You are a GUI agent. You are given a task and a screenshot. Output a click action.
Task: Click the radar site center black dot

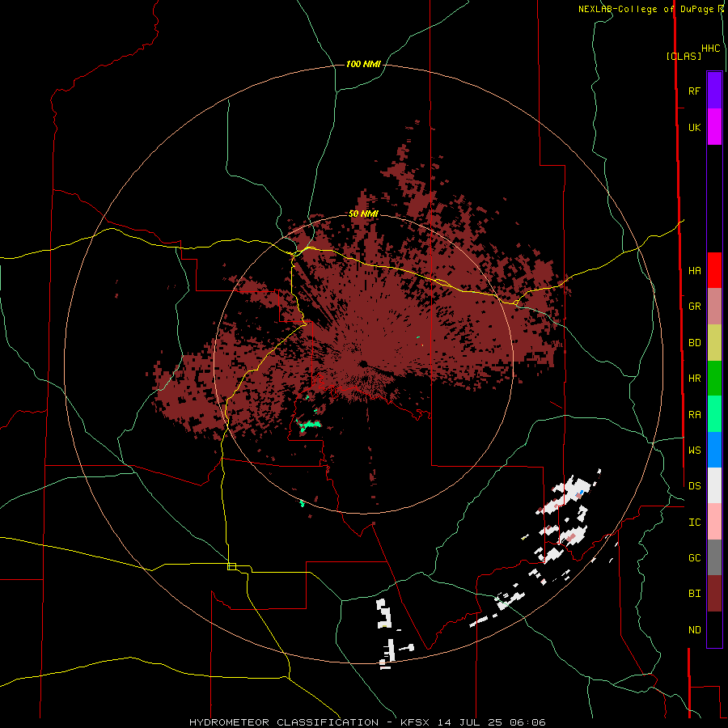coord(362,364)
